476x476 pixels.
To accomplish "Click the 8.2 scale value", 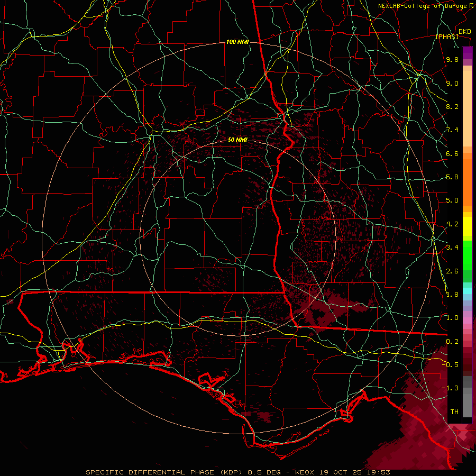I will coord(452,106).
